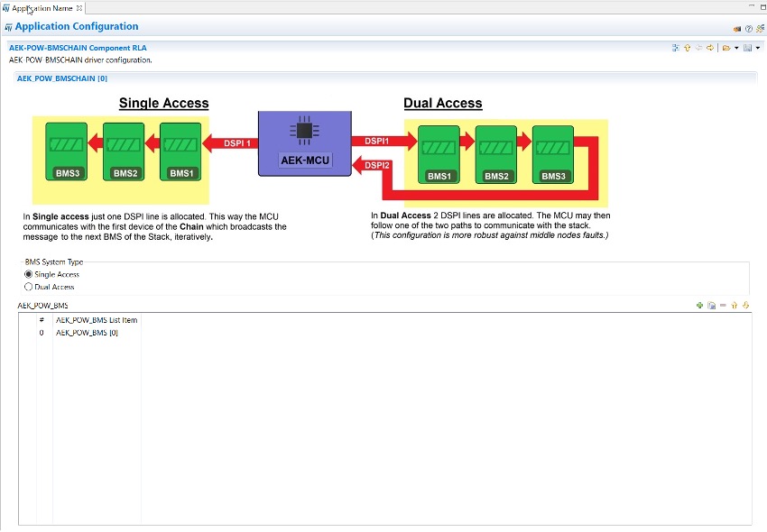Select the AEK_POW_BMS [0] list row
Screen dimensions: 767x532
tap(87, 333)
